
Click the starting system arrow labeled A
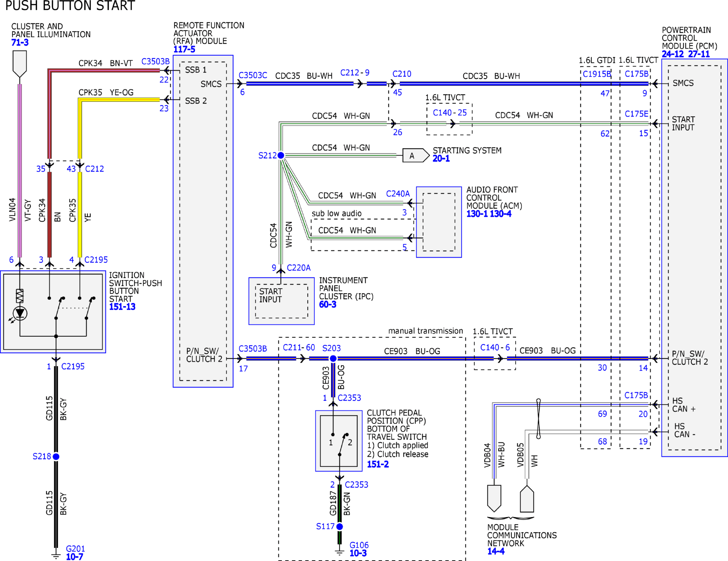point(416,156)
